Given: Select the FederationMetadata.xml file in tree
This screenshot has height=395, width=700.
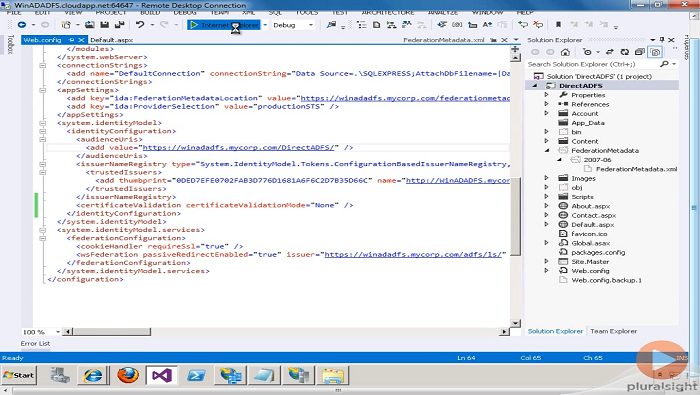Looking at the screenshot, I should [x=636, y=169].
